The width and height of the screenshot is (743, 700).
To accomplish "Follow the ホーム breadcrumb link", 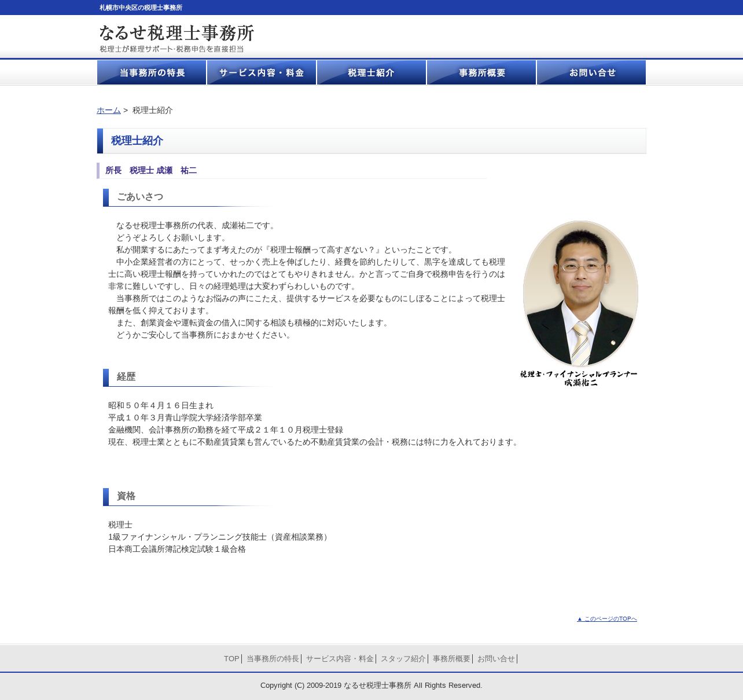I will coord(109,110).
